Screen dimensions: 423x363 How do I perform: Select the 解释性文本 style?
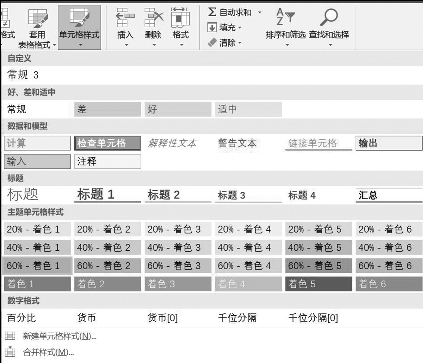coord(178,143)
